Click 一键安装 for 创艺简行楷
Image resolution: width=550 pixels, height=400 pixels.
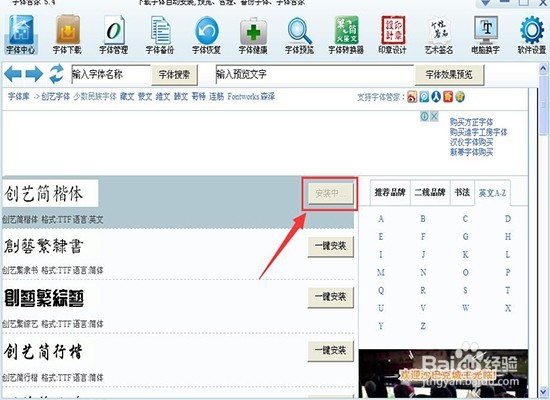(330, 350)
